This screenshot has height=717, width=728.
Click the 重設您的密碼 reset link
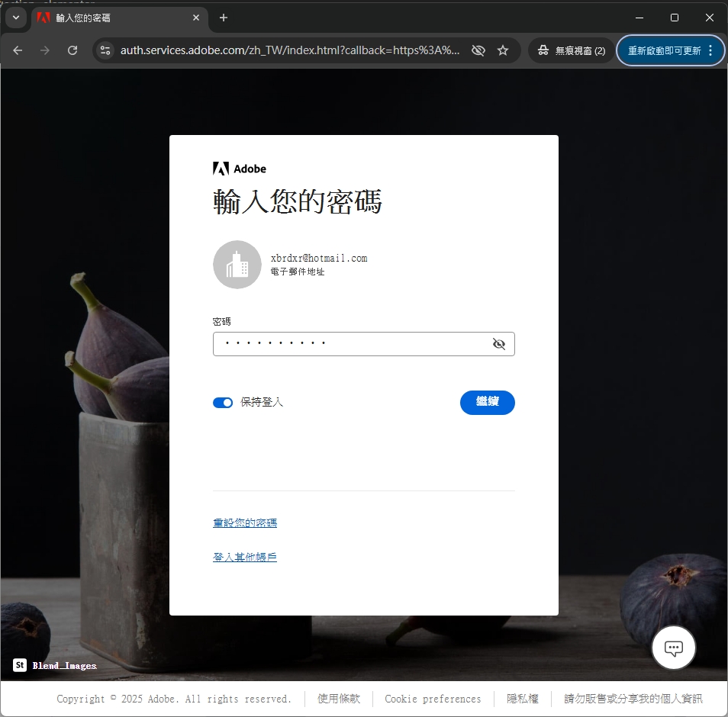tap(245, 523)
